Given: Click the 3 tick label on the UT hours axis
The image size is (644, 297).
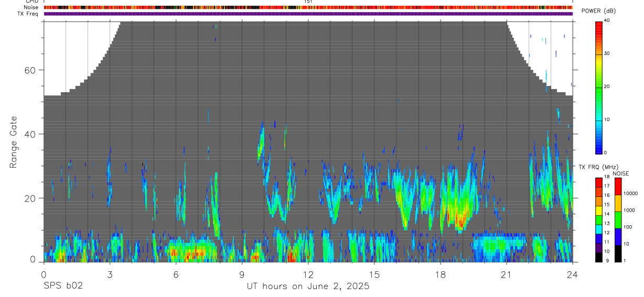Looking at the screenshot, I should click(x=110, y=274).
